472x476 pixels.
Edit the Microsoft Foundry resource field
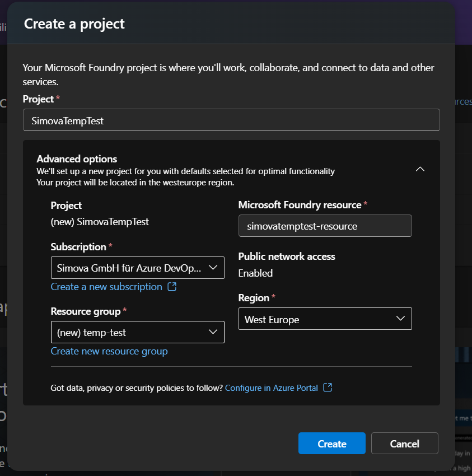click(325, 226)
